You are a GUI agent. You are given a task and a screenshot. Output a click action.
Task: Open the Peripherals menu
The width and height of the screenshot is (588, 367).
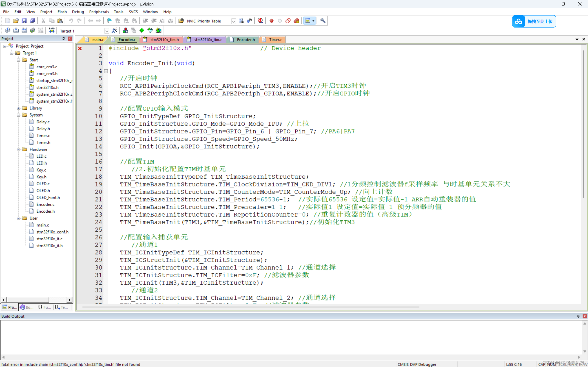[99, 12]
